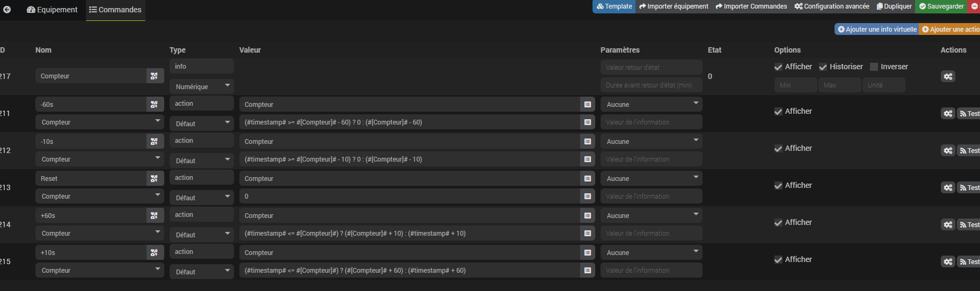Click the list icon right of the Reset value 0 field

pos(588,197)
